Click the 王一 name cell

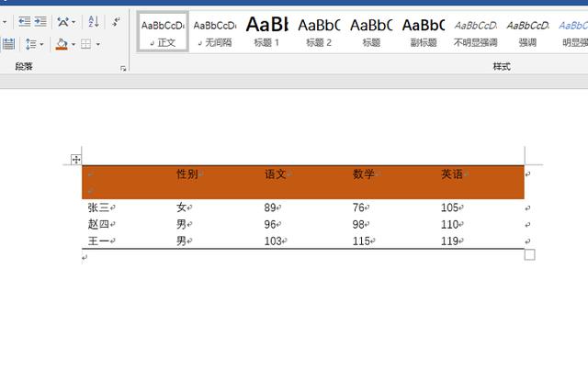tap(98, 241)
